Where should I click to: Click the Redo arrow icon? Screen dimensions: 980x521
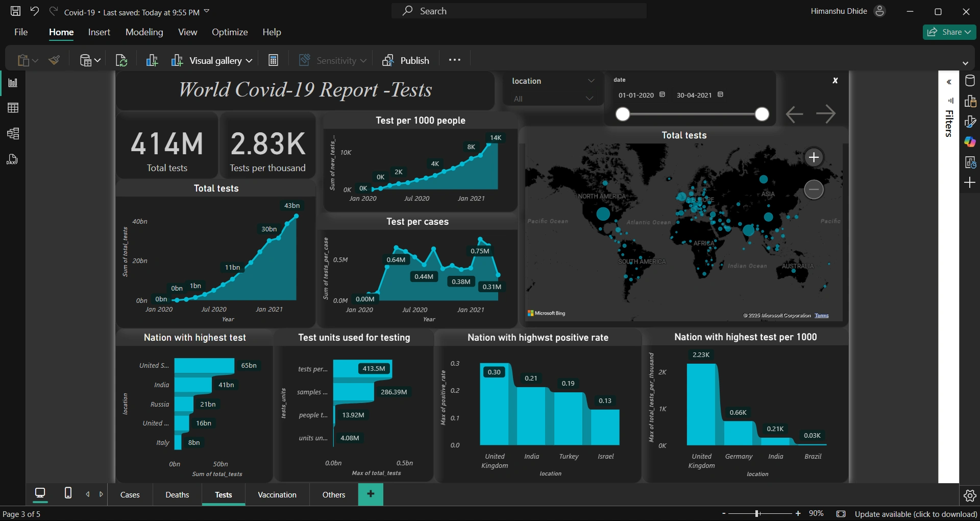tap(53, 11)
